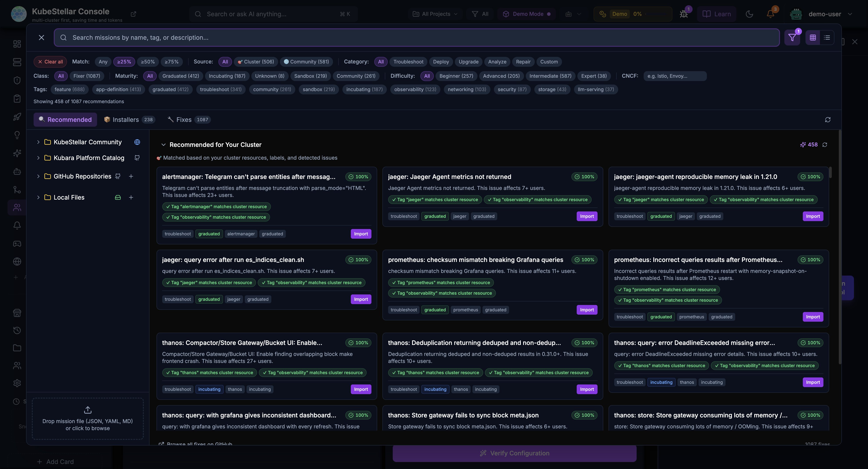Disable the ≥25% match filter pill
This screenshot has height=469, width=868.
tap(124, 62)
